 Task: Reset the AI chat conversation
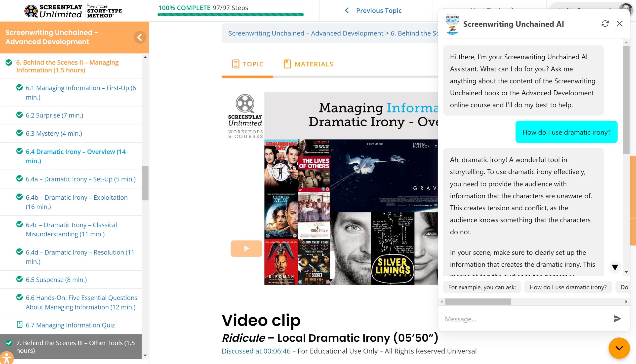[605, 24]
